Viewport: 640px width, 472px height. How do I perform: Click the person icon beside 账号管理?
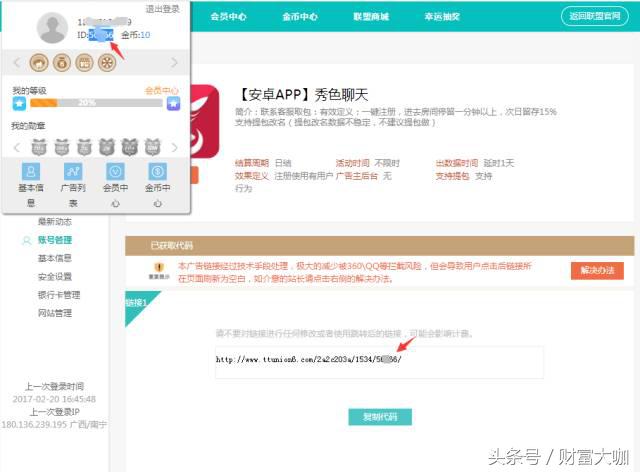(27, 240)
